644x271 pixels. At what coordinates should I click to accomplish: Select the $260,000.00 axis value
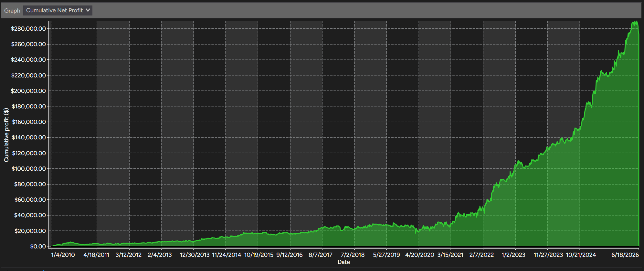(x=28, y=44)
